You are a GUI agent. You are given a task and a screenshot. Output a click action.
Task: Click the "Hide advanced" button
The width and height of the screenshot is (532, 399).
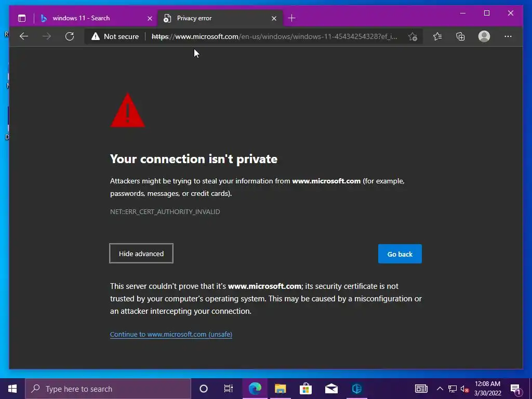click(141, 254)
